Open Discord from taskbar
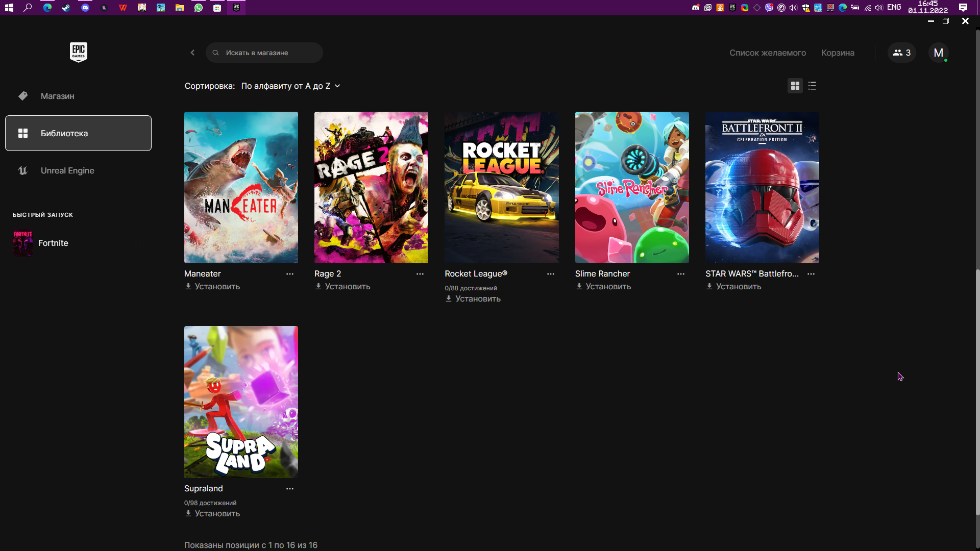980x551 pixels. coord(85,8)
